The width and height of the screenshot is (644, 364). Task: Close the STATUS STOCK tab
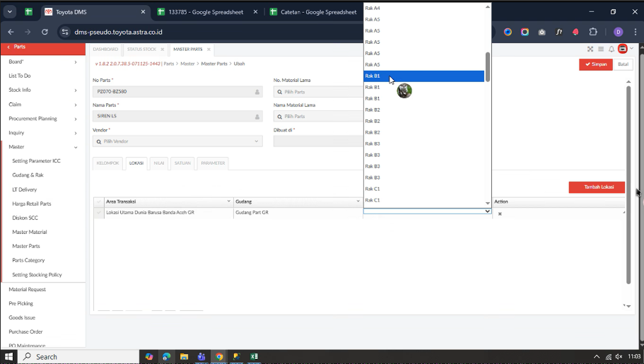click(x=163, y=49)
